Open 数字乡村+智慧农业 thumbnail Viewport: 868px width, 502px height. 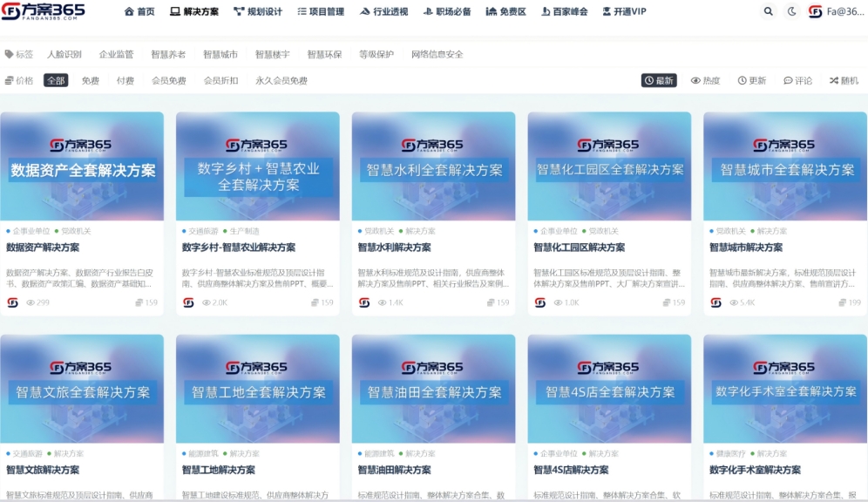pyautogui.click(x=258, y=166)
